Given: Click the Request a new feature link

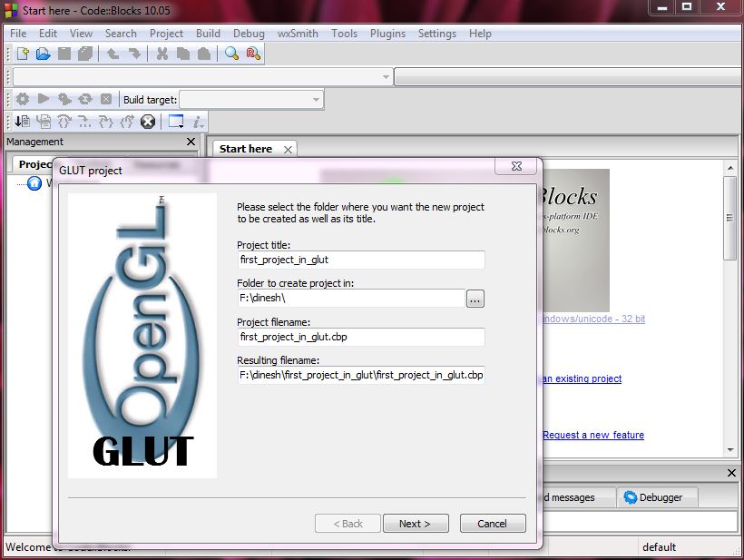Looking at the screenshot, I should [x=593, y=435].
